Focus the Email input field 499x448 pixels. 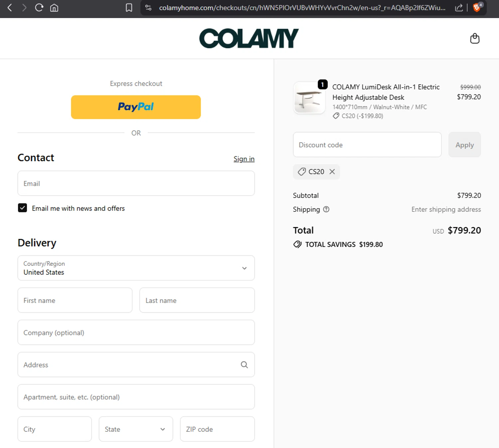coord(136,183)
